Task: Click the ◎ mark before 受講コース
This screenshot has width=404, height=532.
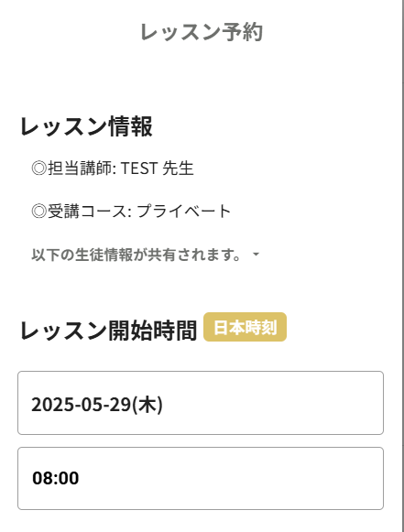Action: tap(38, 211)
